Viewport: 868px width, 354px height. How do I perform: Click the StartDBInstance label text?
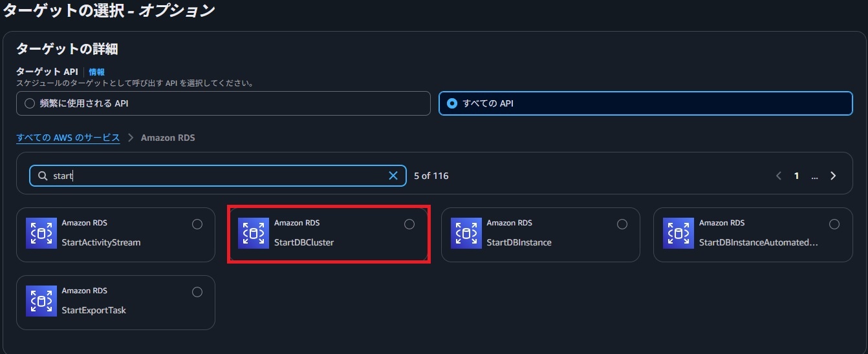point(519,243)
